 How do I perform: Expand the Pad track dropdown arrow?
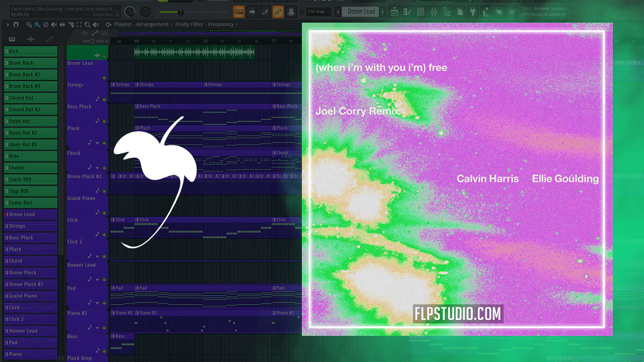[x=97, y=302]
